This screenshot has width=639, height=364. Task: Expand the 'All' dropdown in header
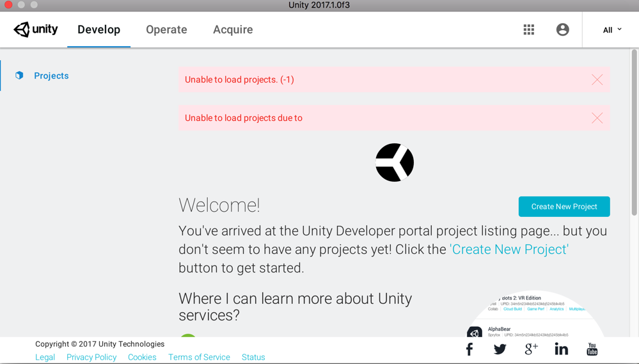[612, 30]
